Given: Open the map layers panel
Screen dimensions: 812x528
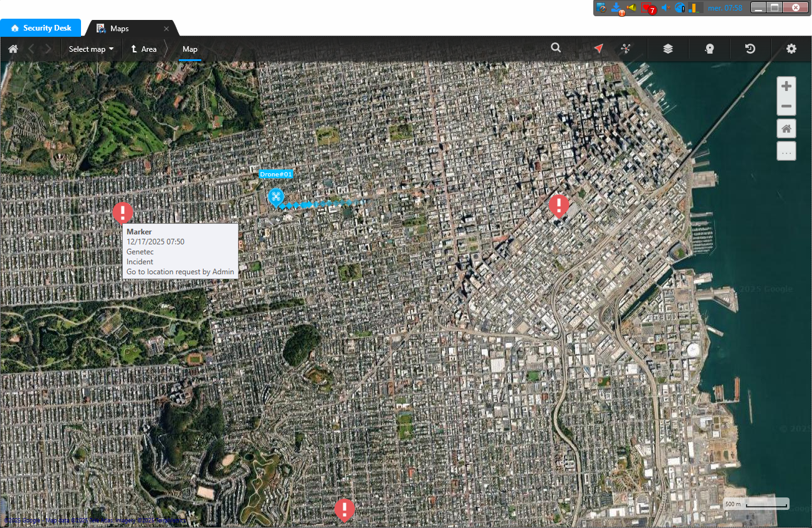Looking at the screenshot, I should click(668, 49).
